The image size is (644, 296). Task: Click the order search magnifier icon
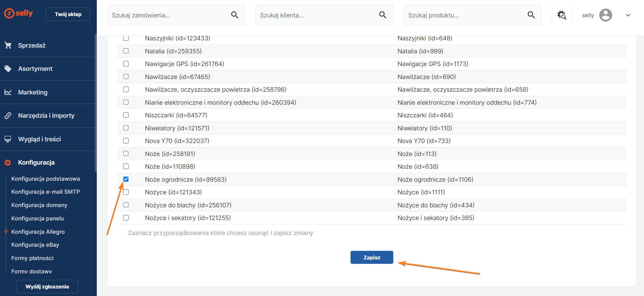[235, 15]
